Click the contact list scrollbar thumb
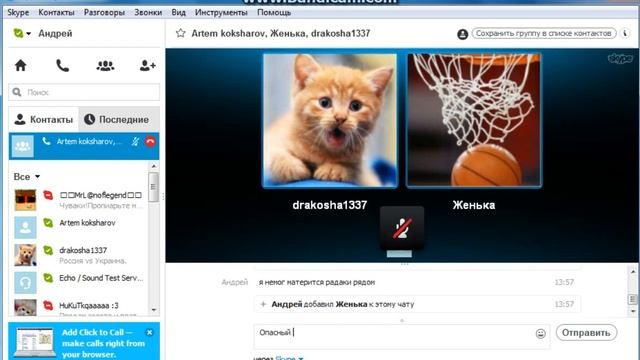Image resolution: width=640 pixels, height=360 pixels. coord(153,187)
